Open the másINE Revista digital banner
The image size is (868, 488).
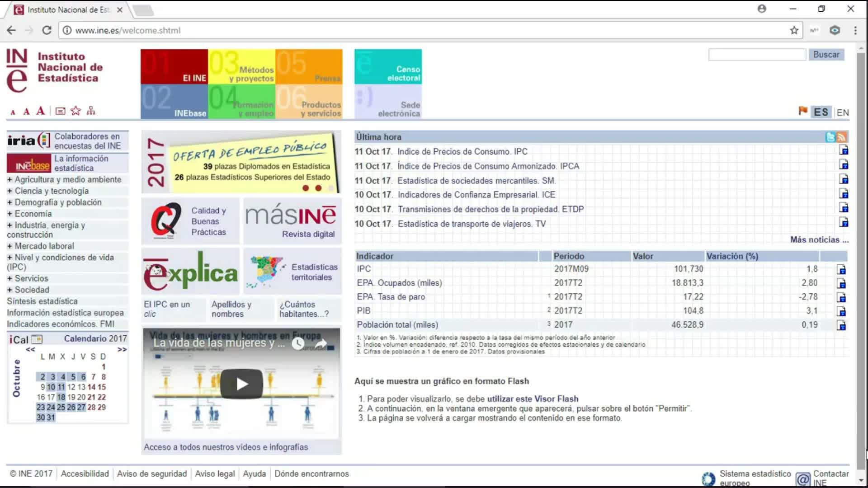[x=292, y=221]
